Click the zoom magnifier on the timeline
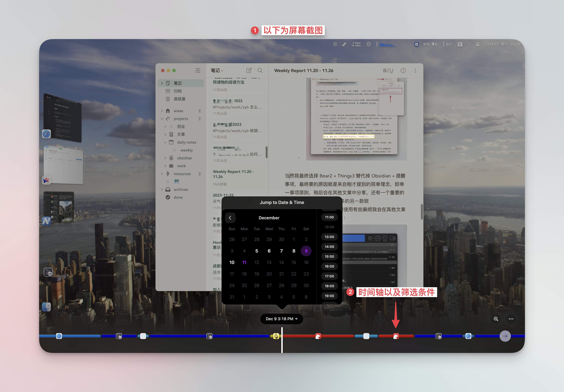The height and width of the screenshot is (392, 564). (x=496, y=319)
